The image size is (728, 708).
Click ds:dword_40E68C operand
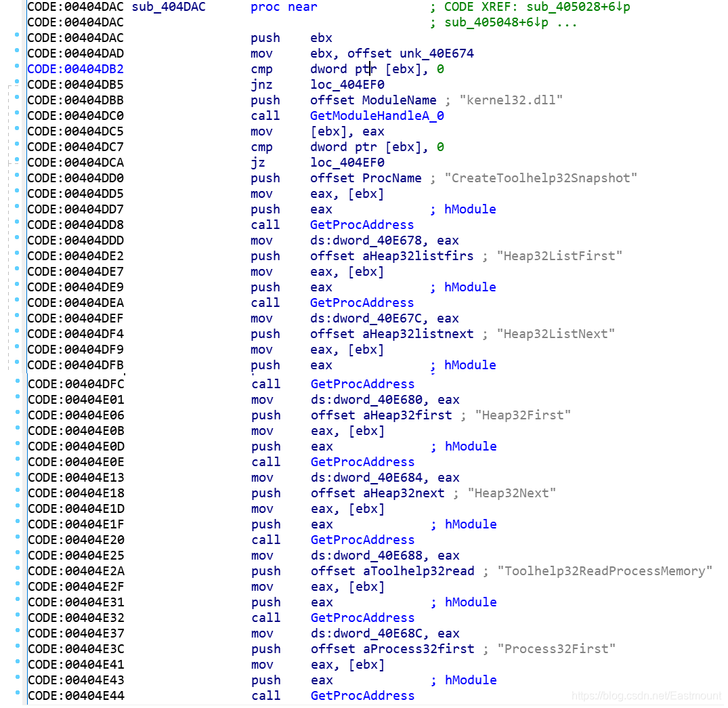click(x=367, y=634)
